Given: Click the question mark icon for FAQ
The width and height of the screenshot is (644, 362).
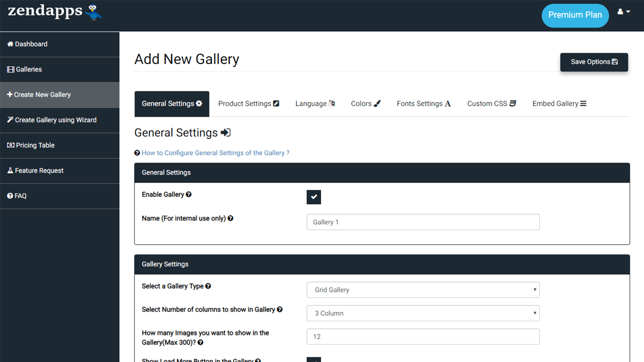Looking at the screenshot, I should coord(10,196).
